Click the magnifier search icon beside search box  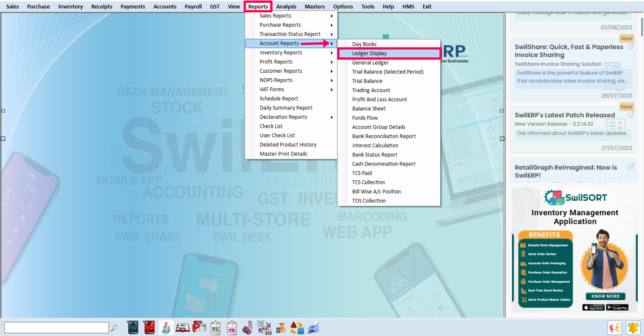(x=114, y=328)
